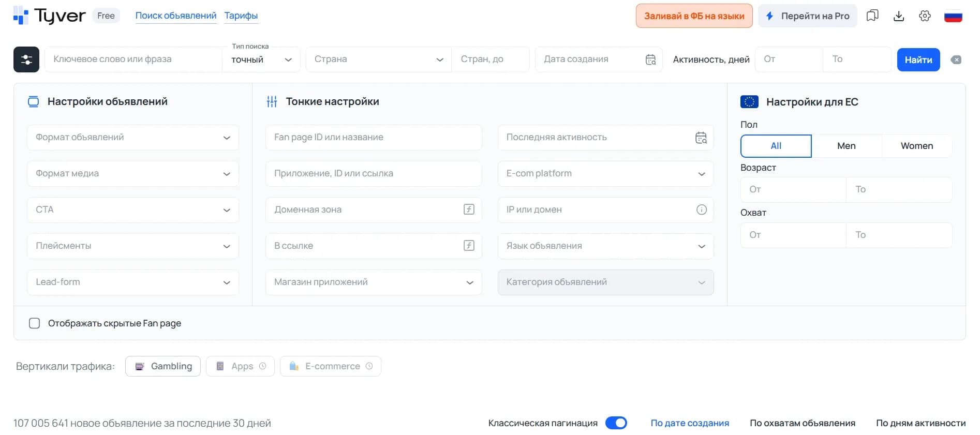Open the saved bookmarks icon

(x=872, y=16)
